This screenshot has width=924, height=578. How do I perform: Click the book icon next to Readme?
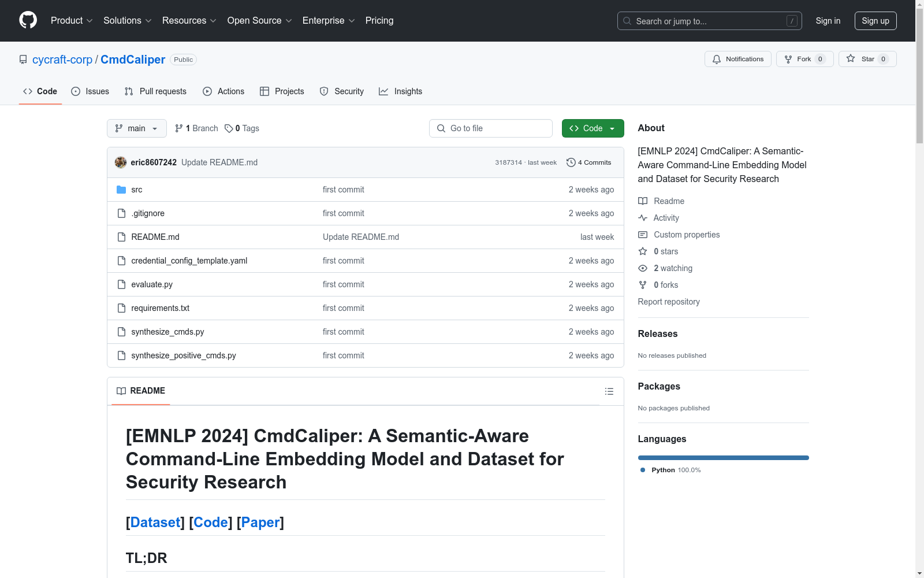click(x=643, y=201)
